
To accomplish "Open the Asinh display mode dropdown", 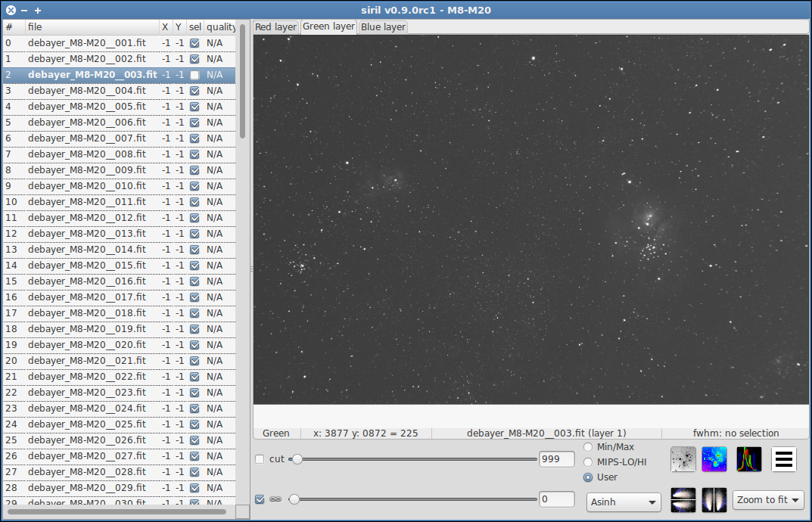I will pyautogui.click(x=624, y=502).
